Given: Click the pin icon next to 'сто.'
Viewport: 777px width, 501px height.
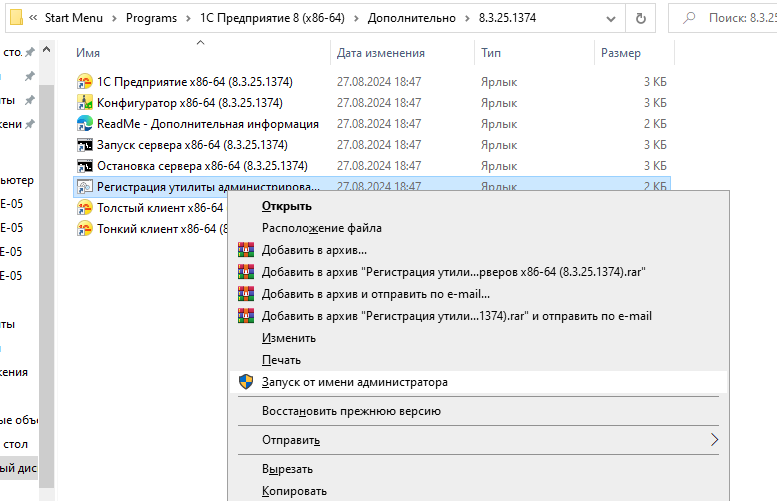Looking at the screenshot, I should click(30, 52).
